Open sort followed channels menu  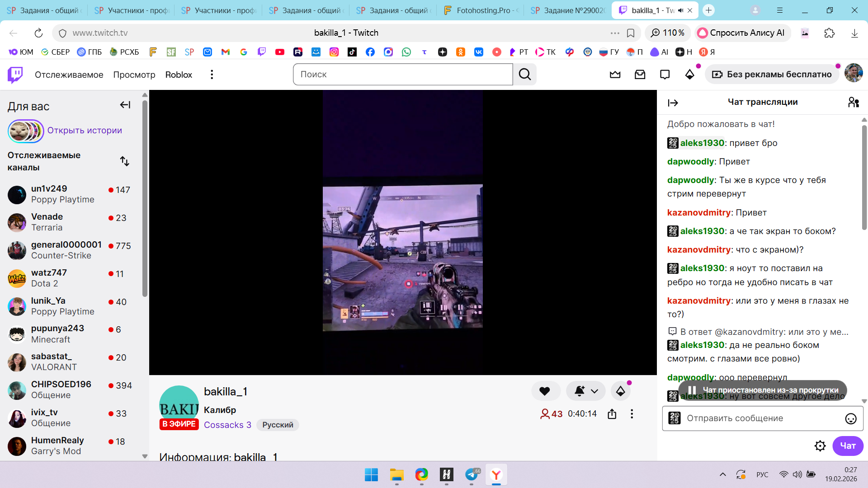pyautogui.click(x=125, y=161)
